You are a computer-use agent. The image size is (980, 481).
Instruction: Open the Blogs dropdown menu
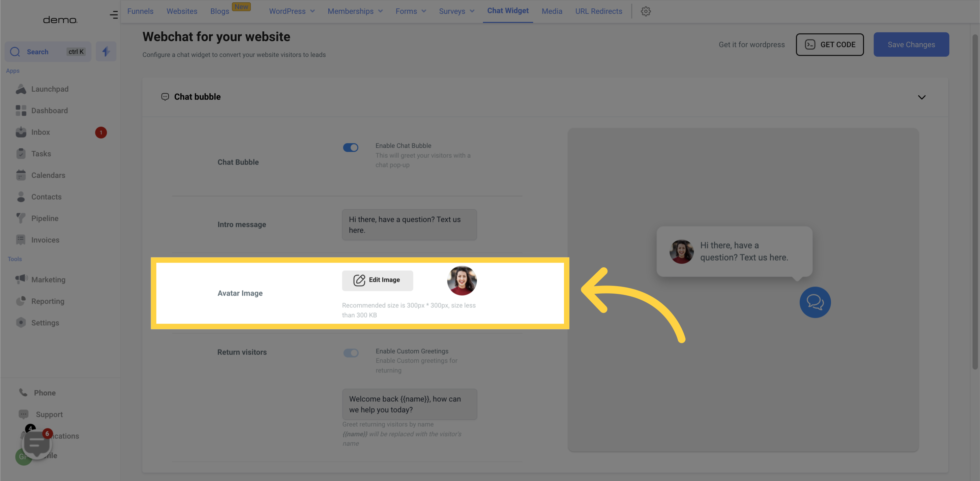[x=219, y=11]
